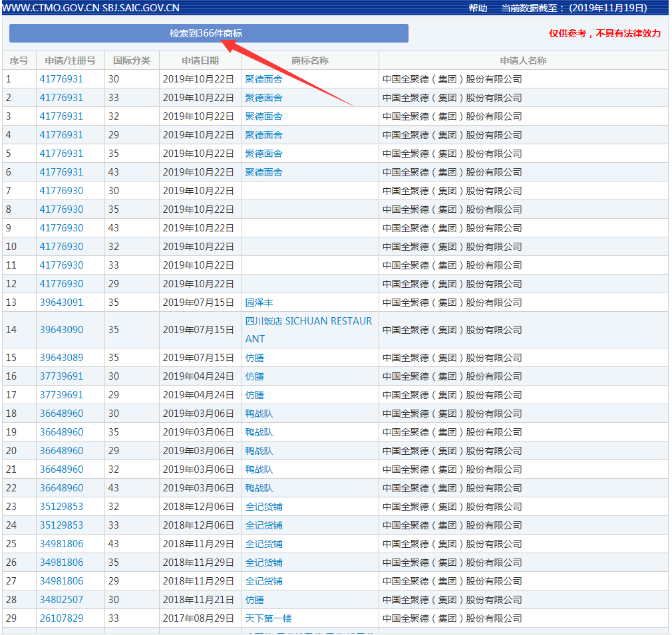Open registration number 26107829
The height and width of the screenshot is (635, 672).
[x=61, y=619]
